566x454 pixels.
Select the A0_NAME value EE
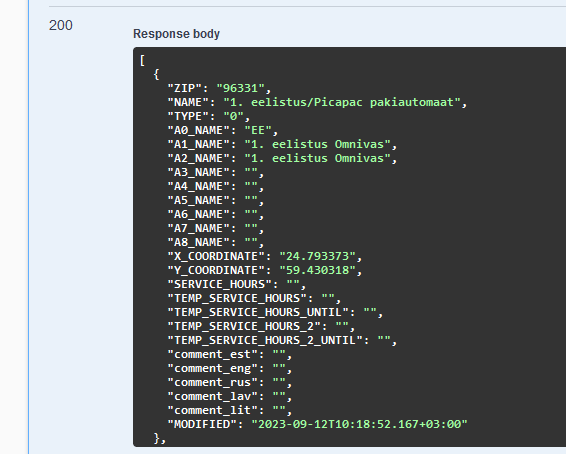[258, 130]
